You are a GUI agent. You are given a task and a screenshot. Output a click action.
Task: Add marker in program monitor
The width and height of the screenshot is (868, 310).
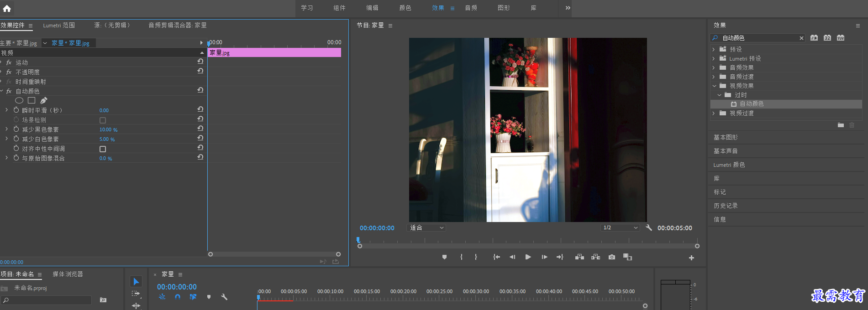pyautogui.click(x=444, y=257)
